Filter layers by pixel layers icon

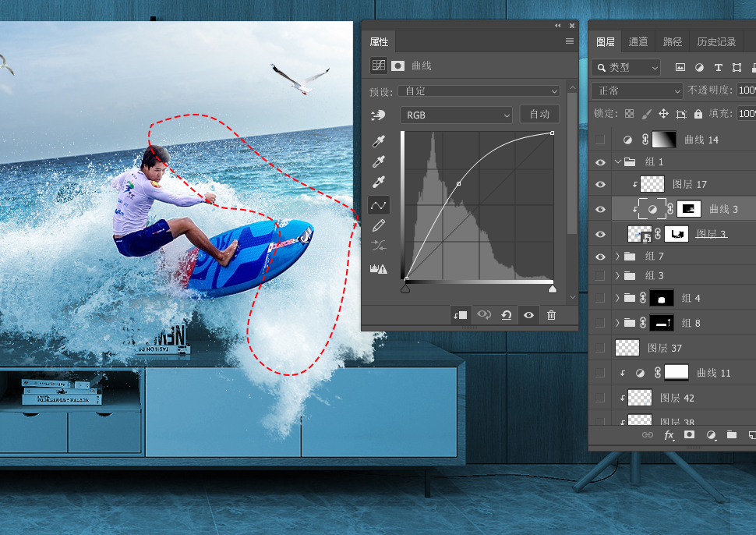click(x=680, y=68)
